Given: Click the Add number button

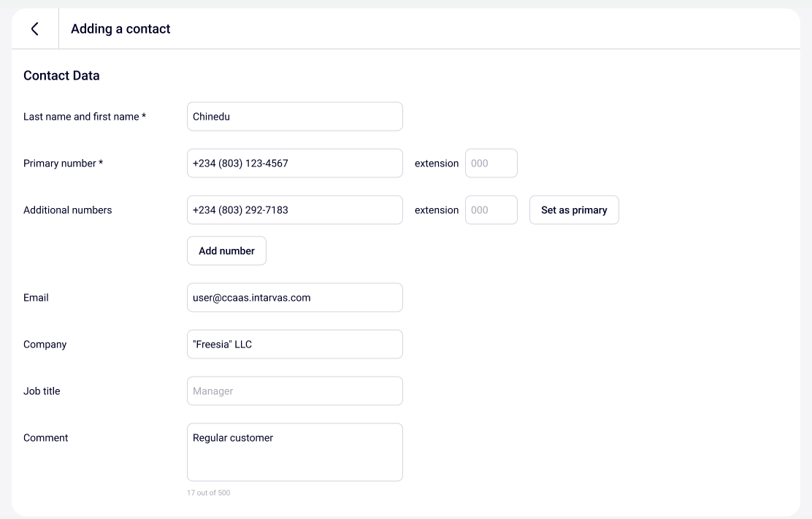Looking at the screenshot, I should click(x=226, y=251).
